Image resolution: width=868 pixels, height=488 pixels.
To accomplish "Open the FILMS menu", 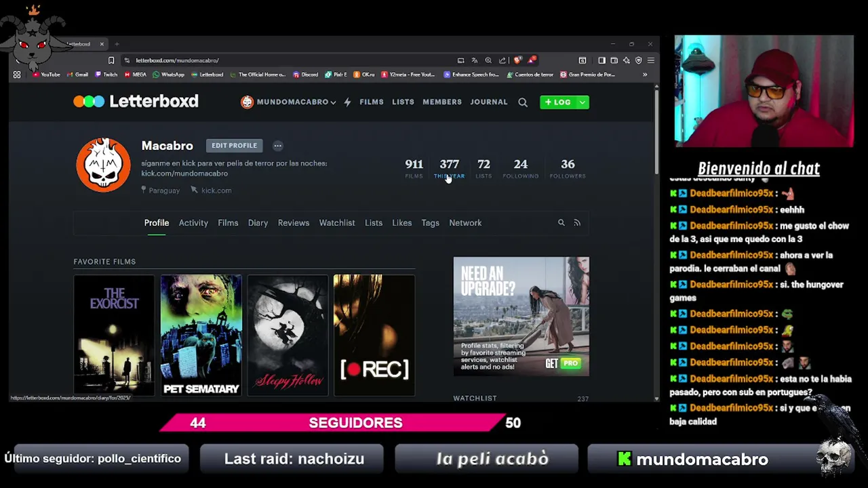I will coord(371,102).
